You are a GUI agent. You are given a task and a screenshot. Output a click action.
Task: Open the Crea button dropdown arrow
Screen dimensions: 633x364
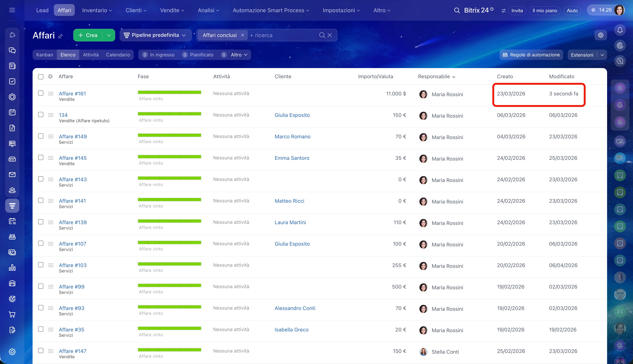[x=109, y=35]
